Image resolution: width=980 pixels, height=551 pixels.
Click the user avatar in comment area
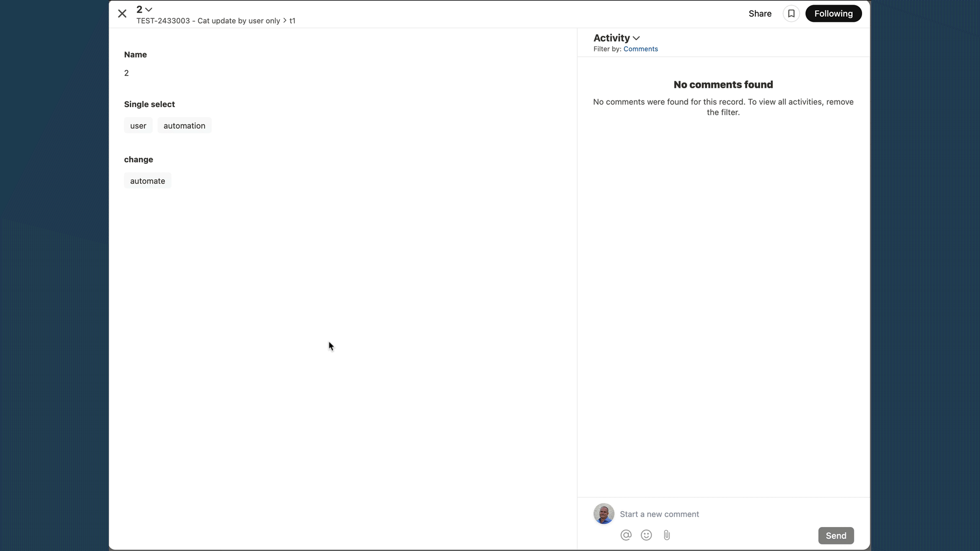[x=604, y=514]
